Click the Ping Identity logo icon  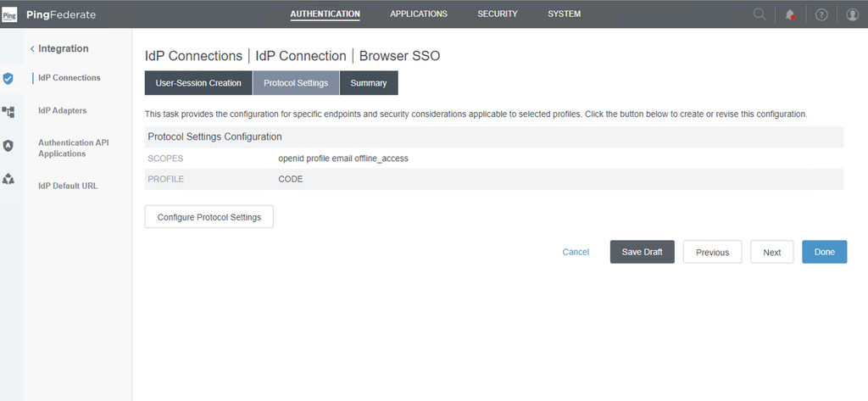click(x=10, y=14)
